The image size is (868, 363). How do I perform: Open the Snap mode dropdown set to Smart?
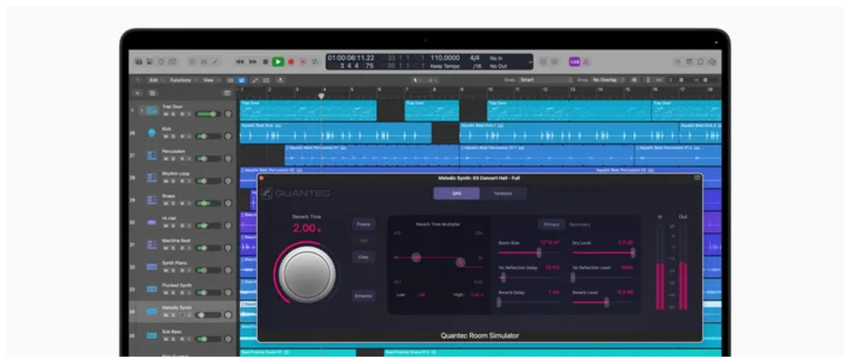point(546,80)
